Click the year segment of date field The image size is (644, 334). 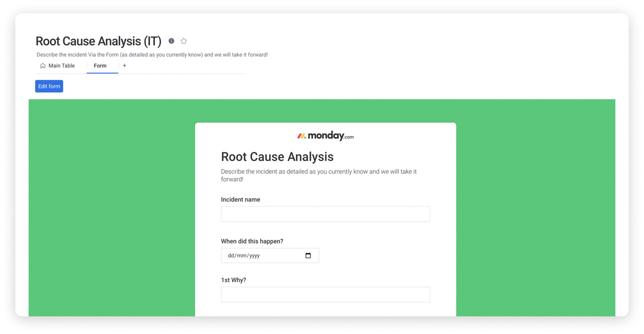tap(254, 256)
